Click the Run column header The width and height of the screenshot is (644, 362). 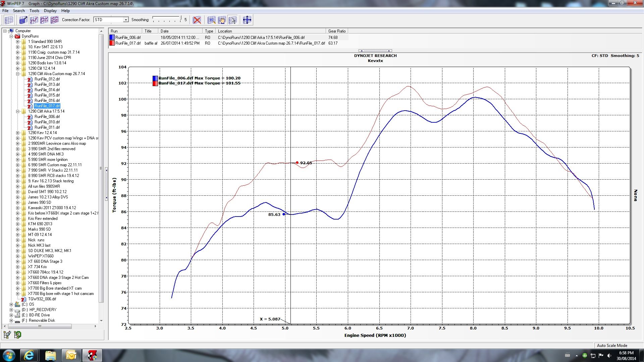[125, 31]
